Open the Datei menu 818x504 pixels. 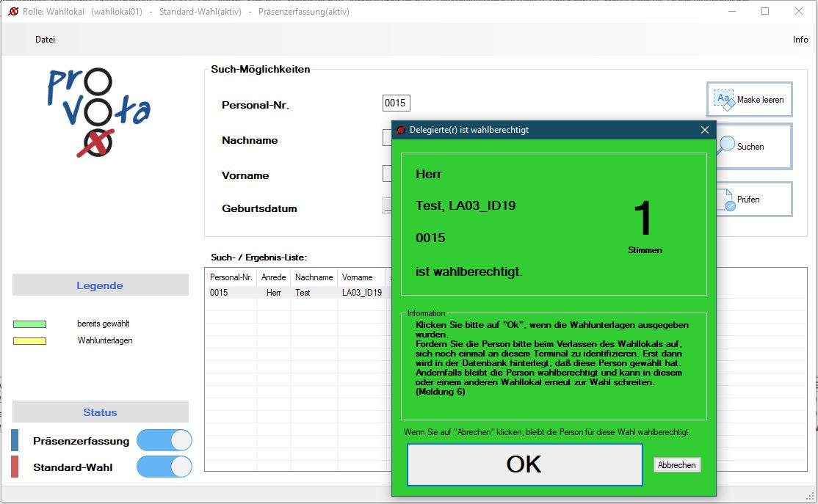pyautogui.click(x=45, y=40)
